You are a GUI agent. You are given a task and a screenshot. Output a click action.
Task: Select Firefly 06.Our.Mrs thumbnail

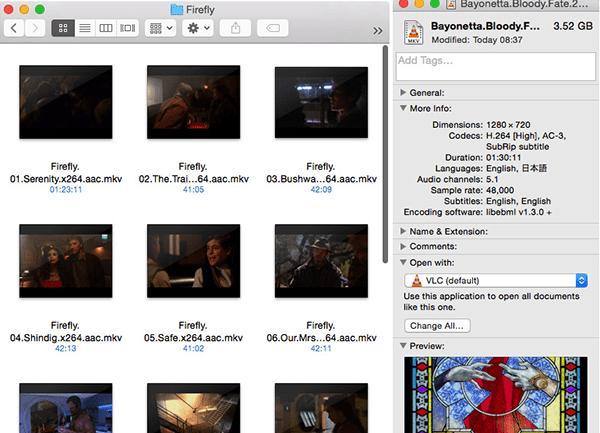pos(321,261)
